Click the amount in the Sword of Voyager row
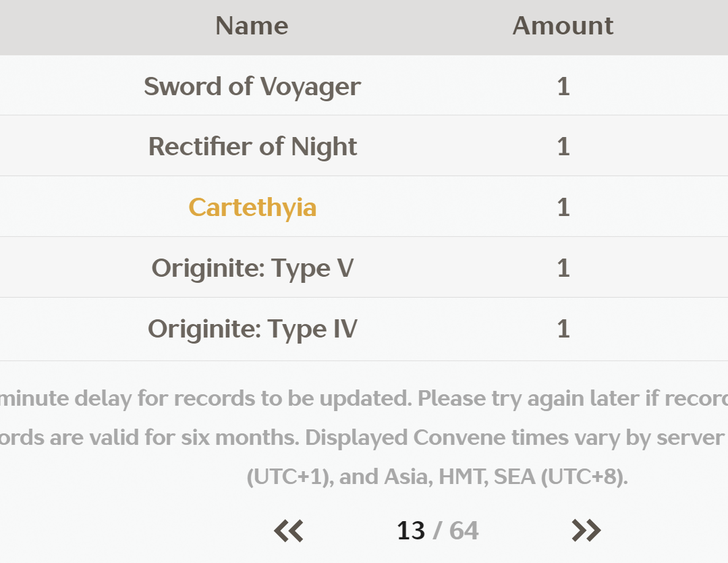Image resolution: width=728 pixels, height=563 pixels. point(563,86)
